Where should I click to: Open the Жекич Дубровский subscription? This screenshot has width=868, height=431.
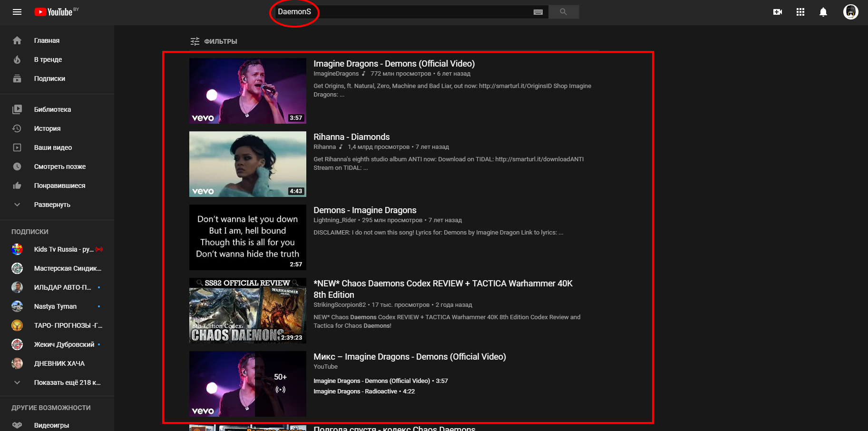coord(57,344)
